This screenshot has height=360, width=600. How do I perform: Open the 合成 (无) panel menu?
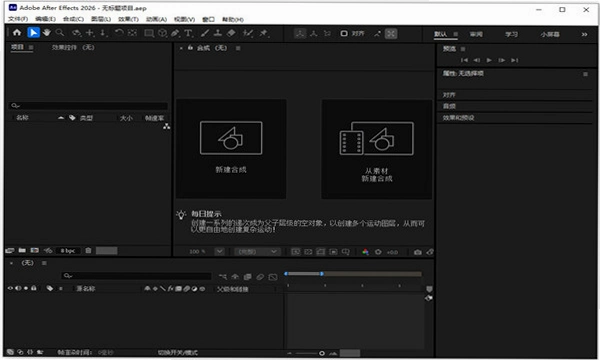point(238,48)
